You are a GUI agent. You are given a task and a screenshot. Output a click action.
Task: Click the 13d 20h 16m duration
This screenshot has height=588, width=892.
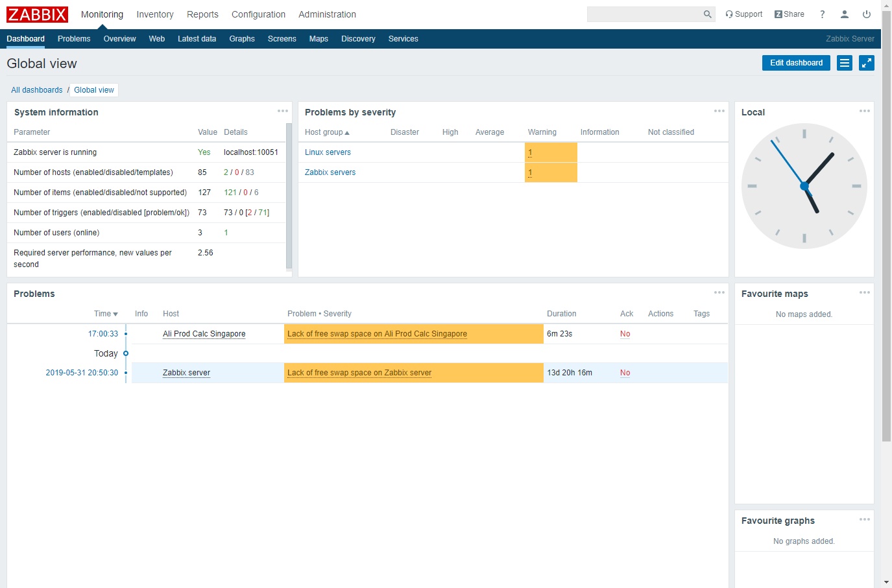570,373
